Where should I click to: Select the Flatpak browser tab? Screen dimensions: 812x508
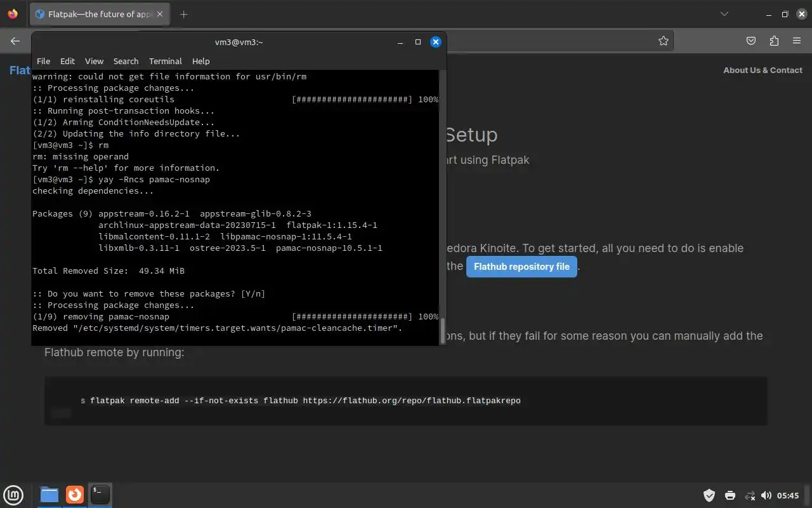point(100,14)
